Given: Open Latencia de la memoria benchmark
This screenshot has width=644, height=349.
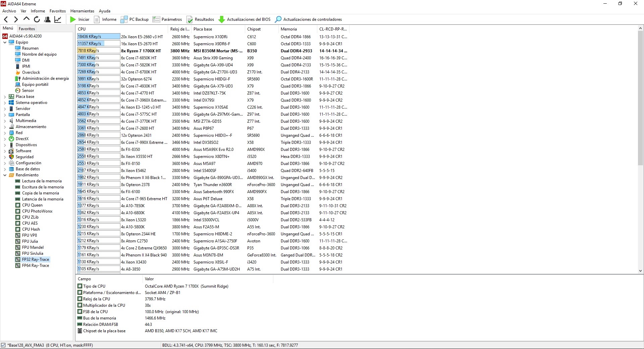Looking at the screenshot, I should [43, 199].
